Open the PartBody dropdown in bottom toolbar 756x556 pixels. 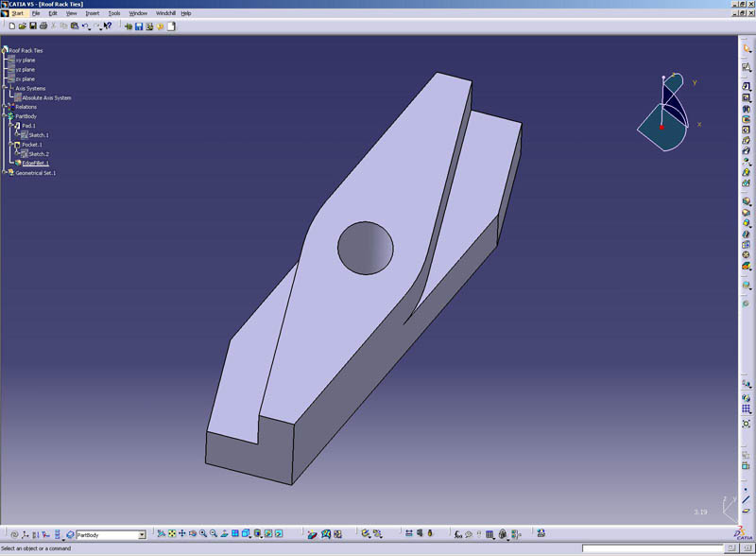tap(142, 535)
